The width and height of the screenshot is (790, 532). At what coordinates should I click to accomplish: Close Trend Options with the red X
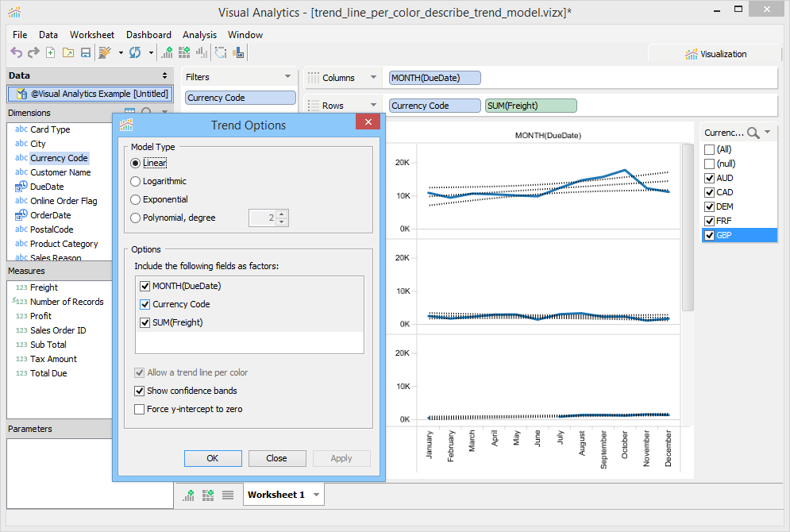point(368,122)
